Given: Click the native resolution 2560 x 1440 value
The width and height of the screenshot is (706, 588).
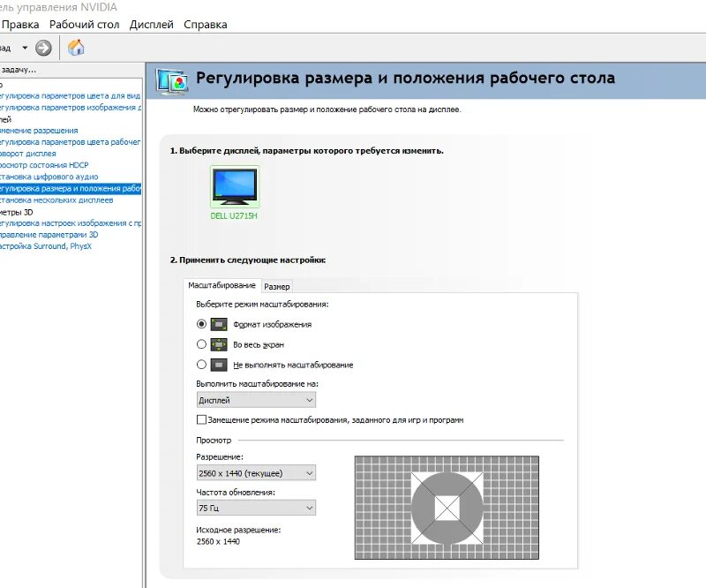Looking at the screenshot, I should 218,541.
